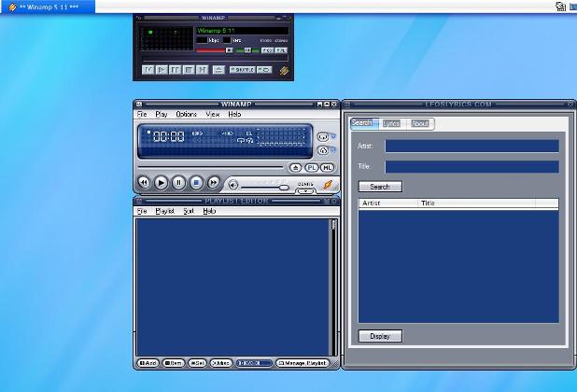Click the Artist input field in LeosLyrics
This screenshot has width=577, height=392.
(471, 146)
